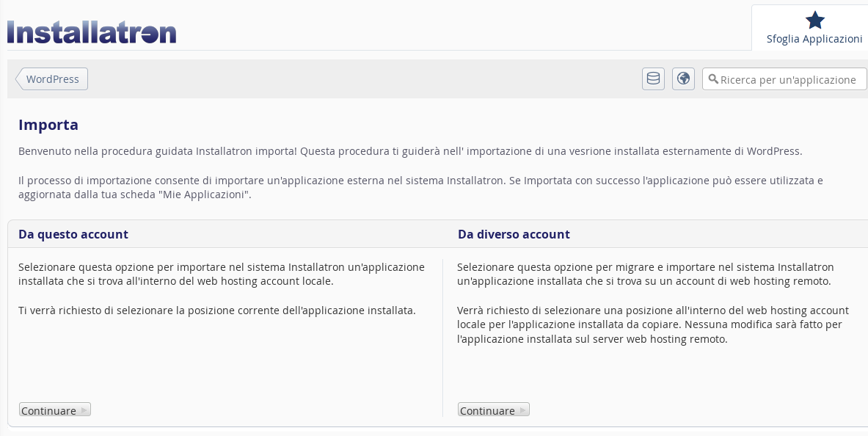Select the Da questo account heading
868x436 pixels.
tap(73, 234)
